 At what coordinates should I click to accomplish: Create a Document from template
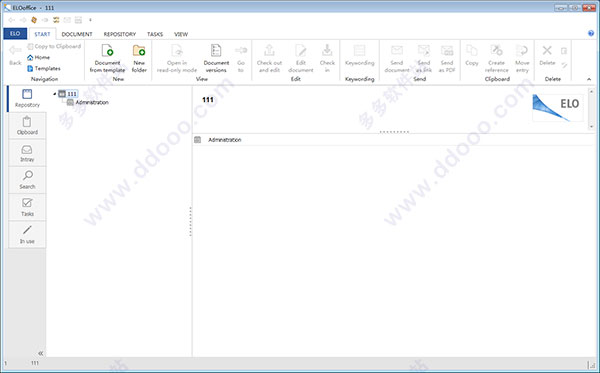107,58
